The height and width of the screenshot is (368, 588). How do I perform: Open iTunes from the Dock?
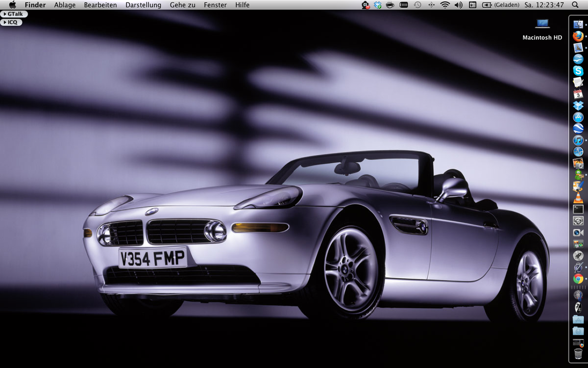[578, 140]
